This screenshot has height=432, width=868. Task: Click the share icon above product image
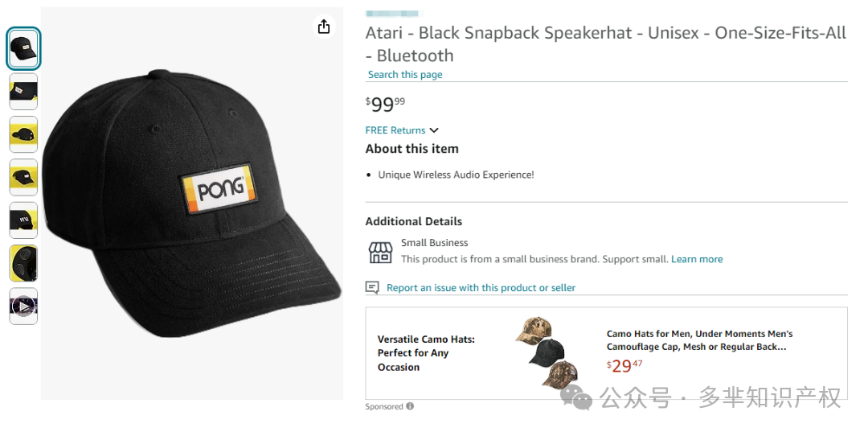[324, 26]
